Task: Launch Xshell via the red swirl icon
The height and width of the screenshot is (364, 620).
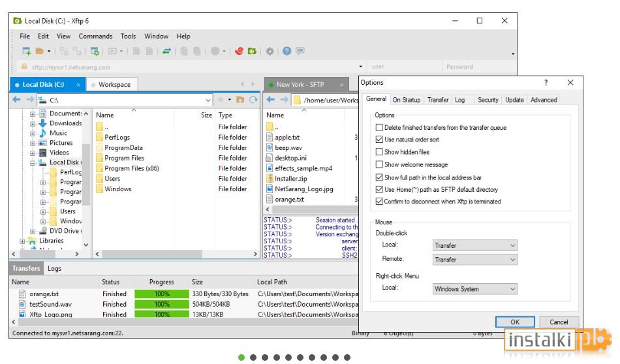Action: pos(239,51)
